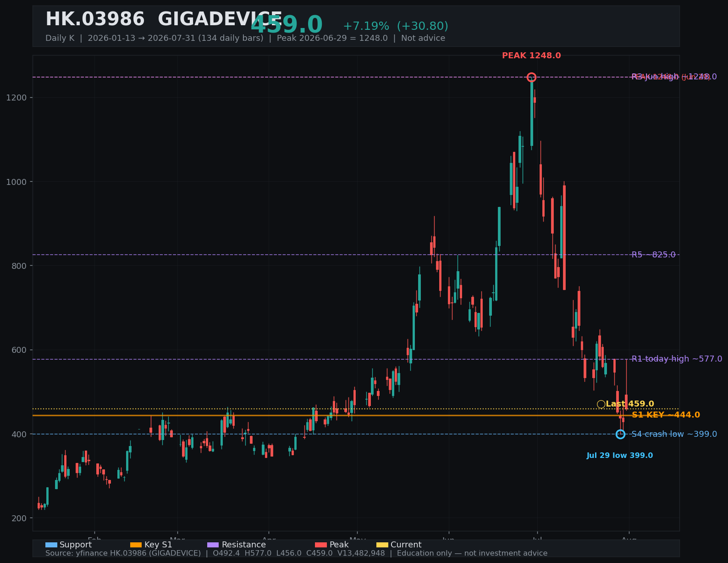Select the yellow circle beside Last 459.0

coord(601,404)
